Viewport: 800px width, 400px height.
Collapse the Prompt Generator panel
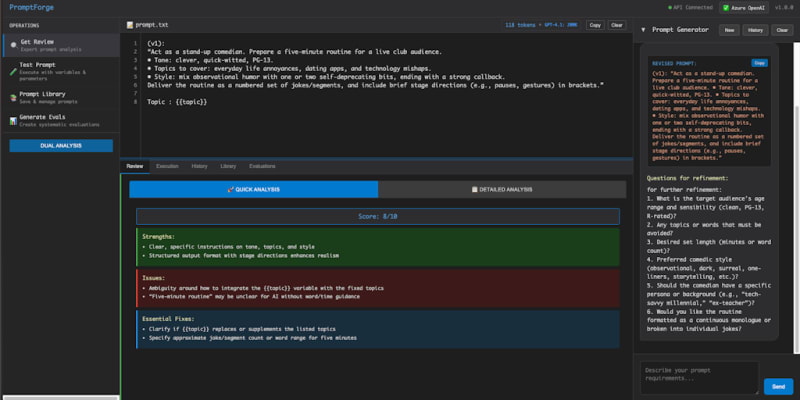click(642, 30)
